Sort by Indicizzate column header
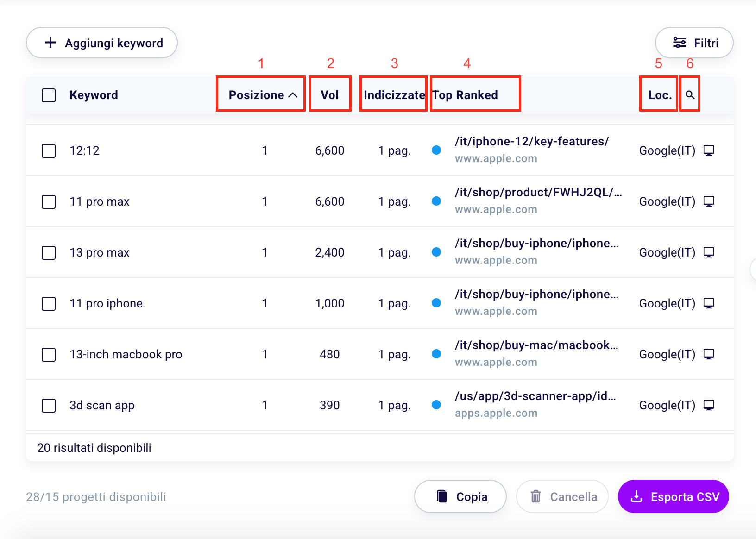Screen dimensions: 756x539 (394, 95)
